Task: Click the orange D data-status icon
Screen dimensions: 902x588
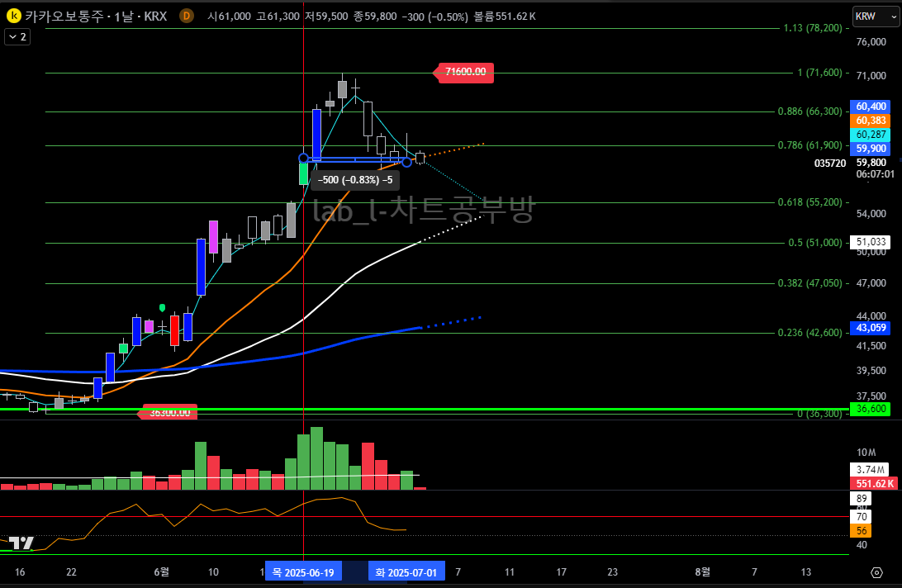Action: coord(186,17)
